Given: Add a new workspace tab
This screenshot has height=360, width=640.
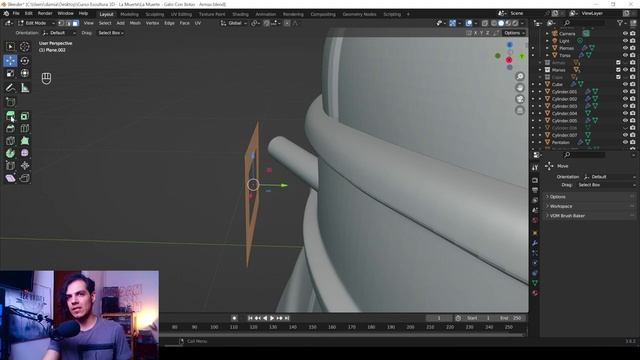Looking at the screenshot, I should (408, 14).
